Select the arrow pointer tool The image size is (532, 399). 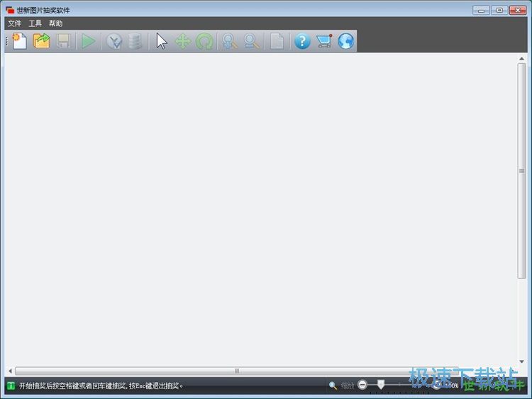pyautogui.click(x=162, y=41)
